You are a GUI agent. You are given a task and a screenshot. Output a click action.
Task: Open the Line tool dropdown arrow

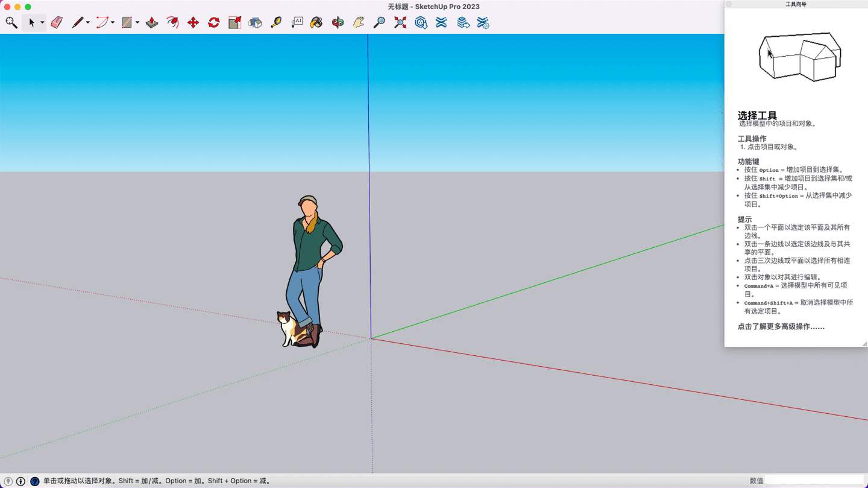(x=88, y=23)
